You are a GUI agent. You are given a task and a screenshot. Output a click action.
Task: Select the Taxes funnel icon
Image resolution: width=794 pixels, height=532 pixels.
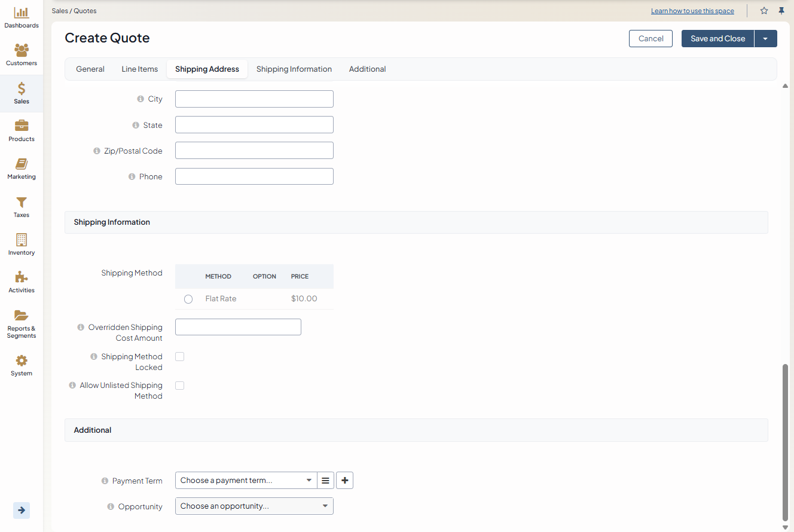point(22,202)
